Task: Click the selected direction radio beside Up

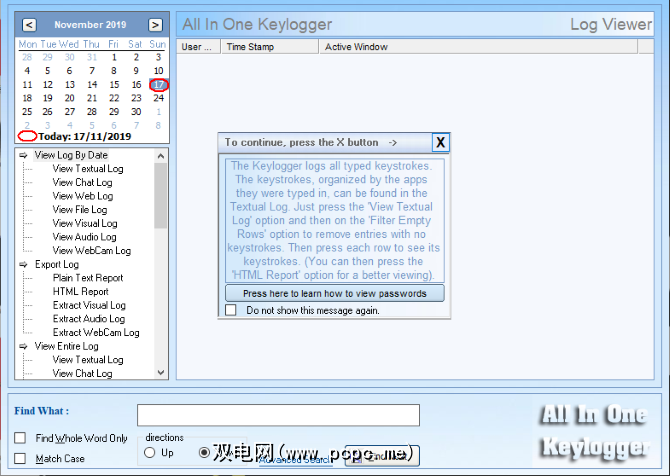Action: [204, 452]
